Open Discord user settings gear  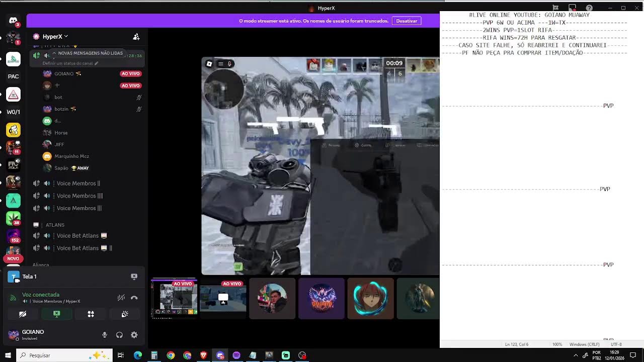pyautogui.click(x=134, y=335)
